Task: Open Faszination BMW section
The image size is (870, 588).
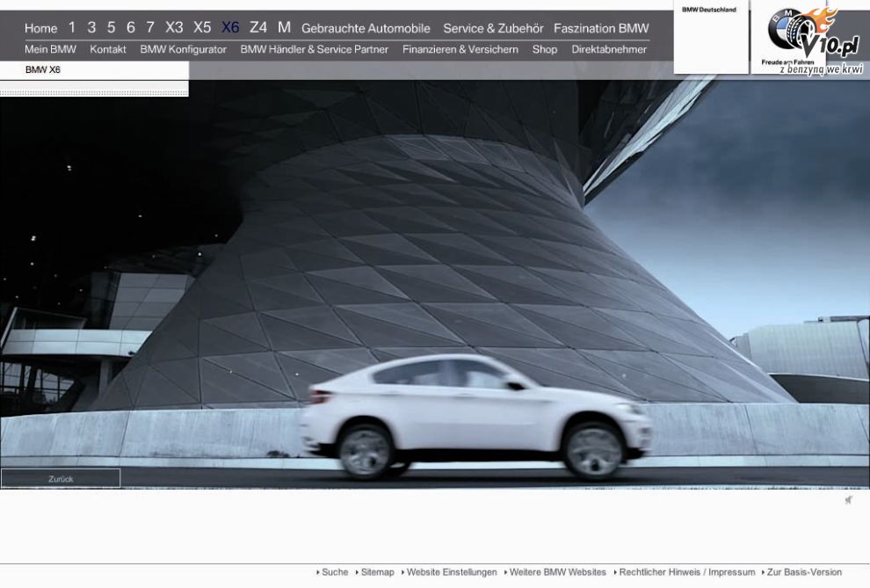Action: point(601,28)
